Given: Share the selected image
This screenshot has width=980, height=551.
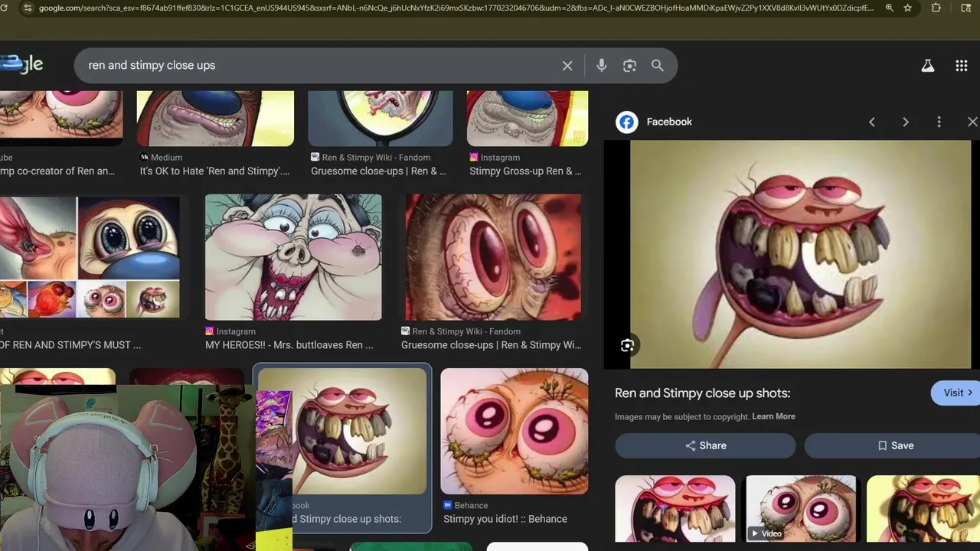Looking at the screenshot, I should click(x=705, y=445).
